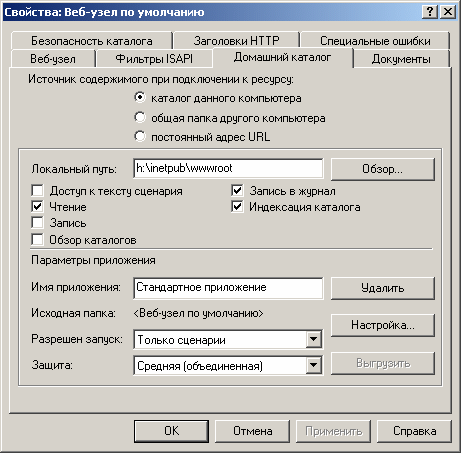
Task: Enable "Обзор каталогов" checkbox
Action: point(37,239)
